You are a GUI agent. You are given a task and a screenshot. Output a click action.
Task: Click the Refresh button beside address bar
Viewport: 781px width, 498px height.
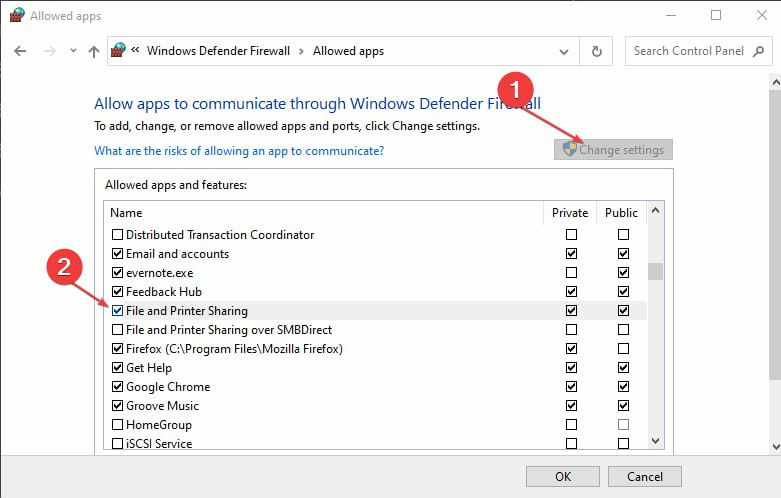597,51
